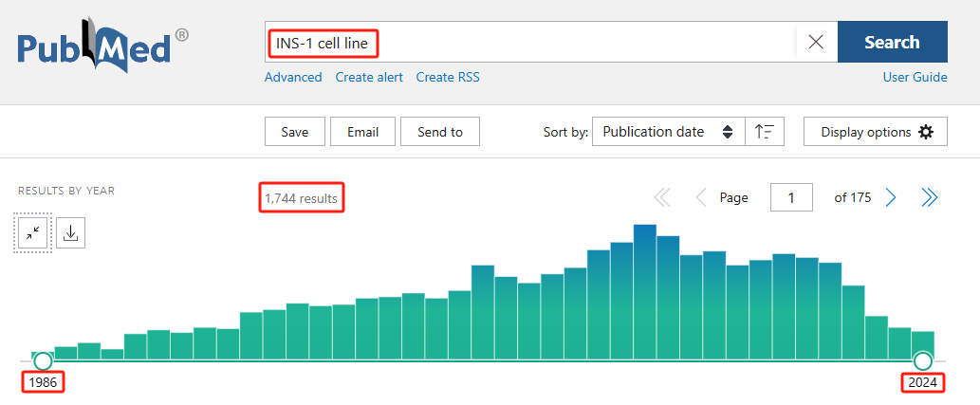Image resolution: width=980 pixels, height=405 pixels.
Task: Open the Create RSS link
Action: tap(448, 78)
